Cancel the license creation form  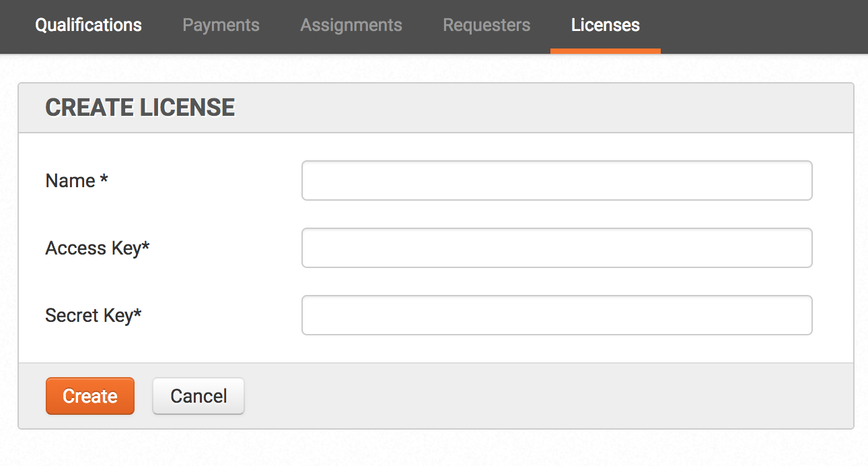point(198,396)
